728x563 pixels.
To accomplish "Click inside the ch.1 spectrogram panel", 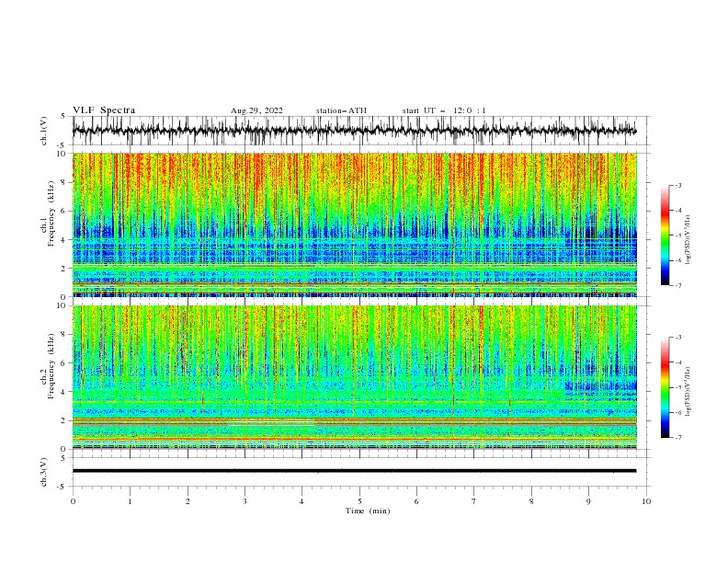I will tap(355, 224).
